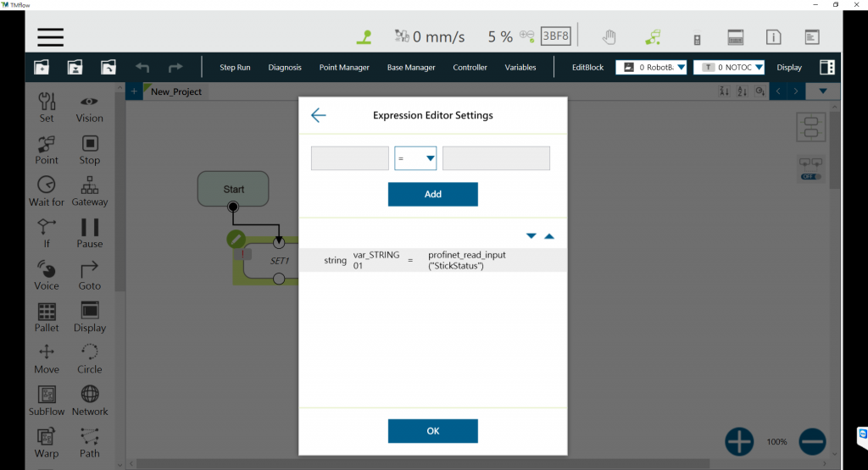Open the Variables menu item
Image resolution: width=868 pixels, height=470 pixels.
[x=520, y=68]
